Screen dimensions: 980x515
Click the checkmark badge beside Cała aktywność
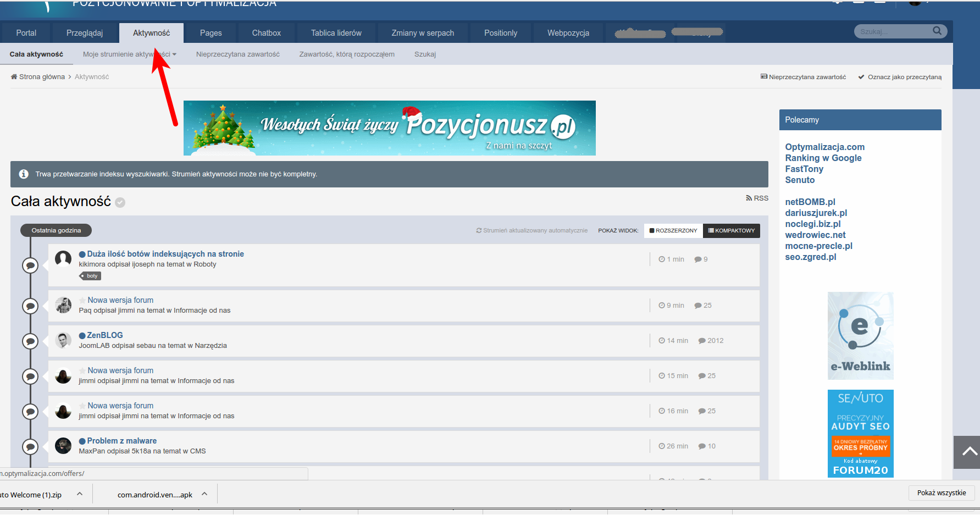(x=120, y=202)
